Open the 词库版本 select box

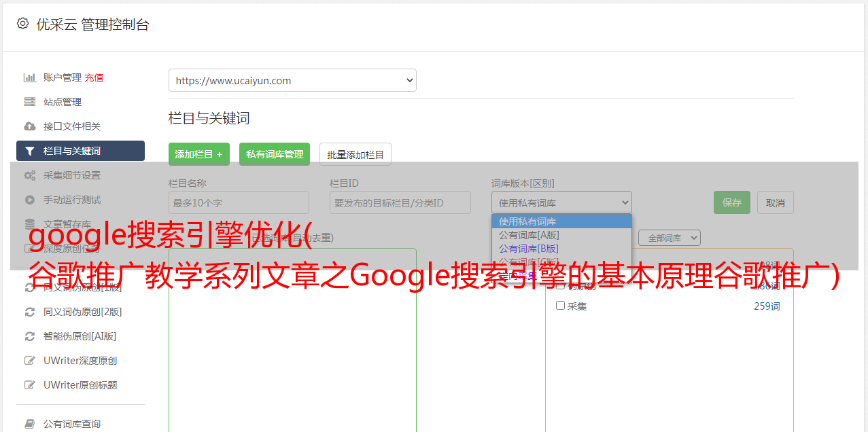pyautogui.click(x=561, y=202)
